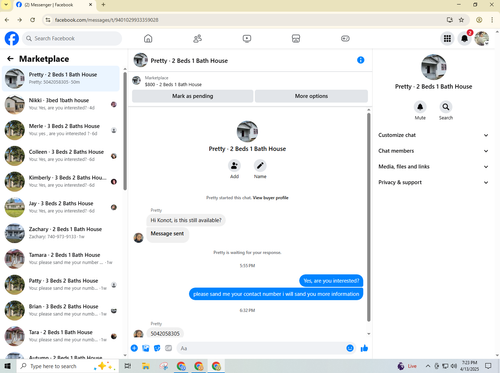Go to Facebook Home feed icon
Image resolution: width=500 pixels, height=373 pixels.
pyautogui.click(x=148, y=39)
